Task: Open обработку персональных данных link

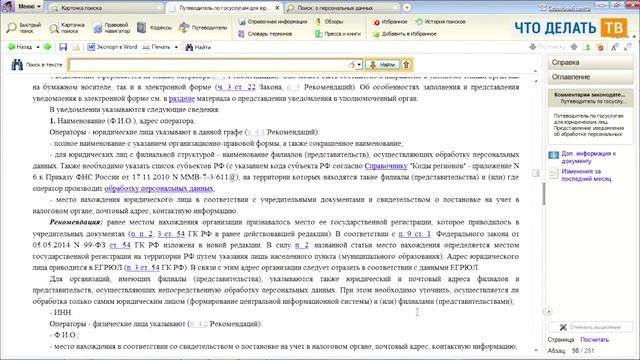Action: coord(159,189)
